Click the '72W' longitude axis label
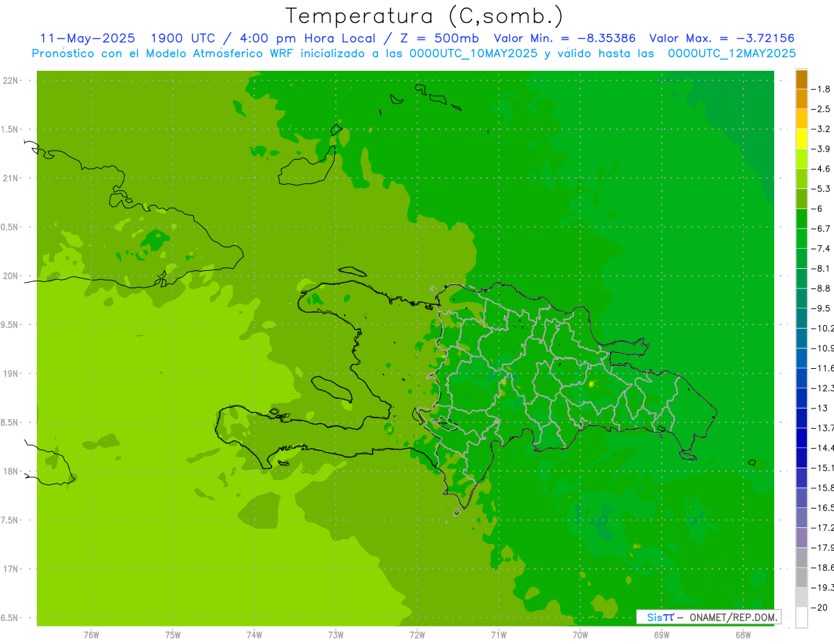 pyautogui.click(x=417, y=635)
